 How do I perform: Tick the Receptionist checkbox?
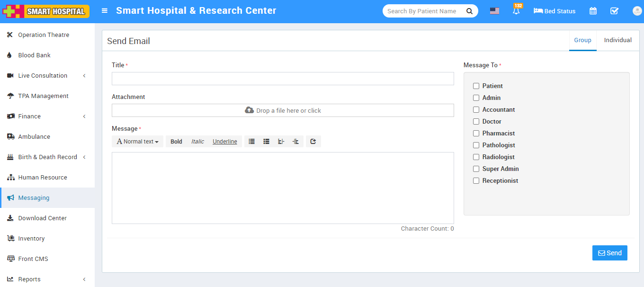[x=476, y=181]
